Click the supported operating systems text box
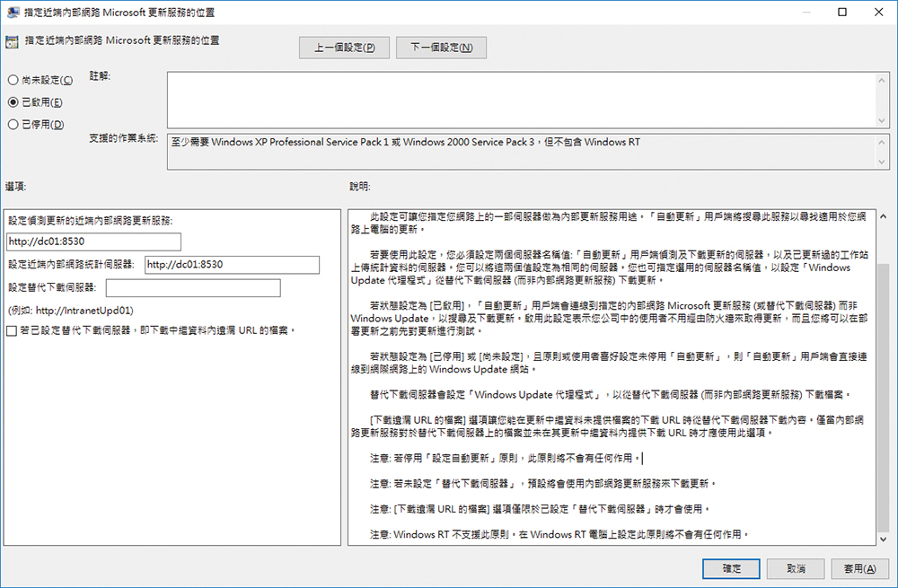This screenshot has height=588, width=898. (x=521, y=152)
